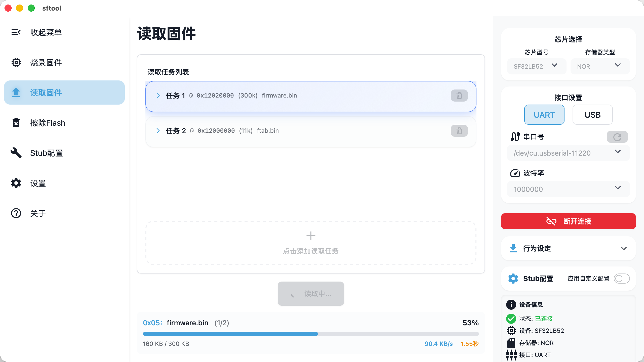The width and height of the screenshot is (644, 362).
Task: Toggle 应用自定义配置 switch
Action: pos(622,279)
